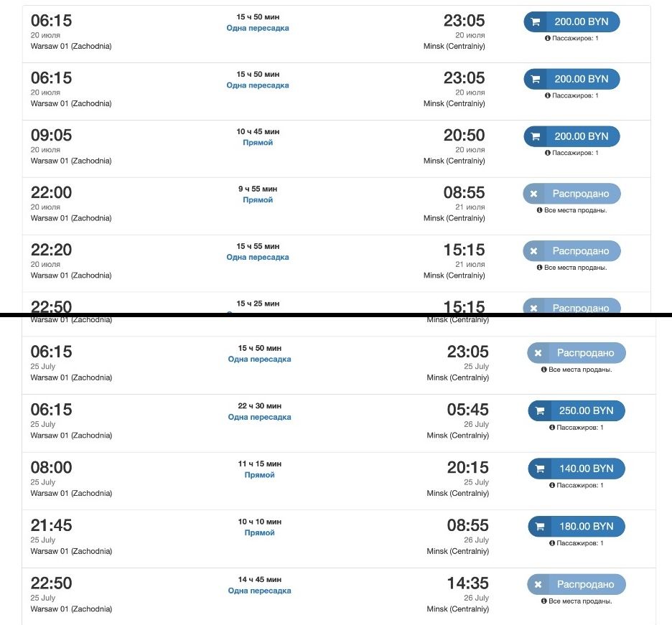The height and width of the screenshot is (625, 672).
Task: Click cart icon on 09:05 trip price button
Action: coord(536,136)
